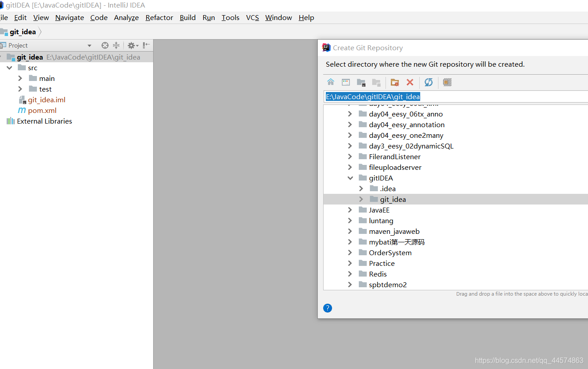588x369 pixels.
Task: Select day04_eesy_06tx_anno folder
Action: tap(406, 114)
